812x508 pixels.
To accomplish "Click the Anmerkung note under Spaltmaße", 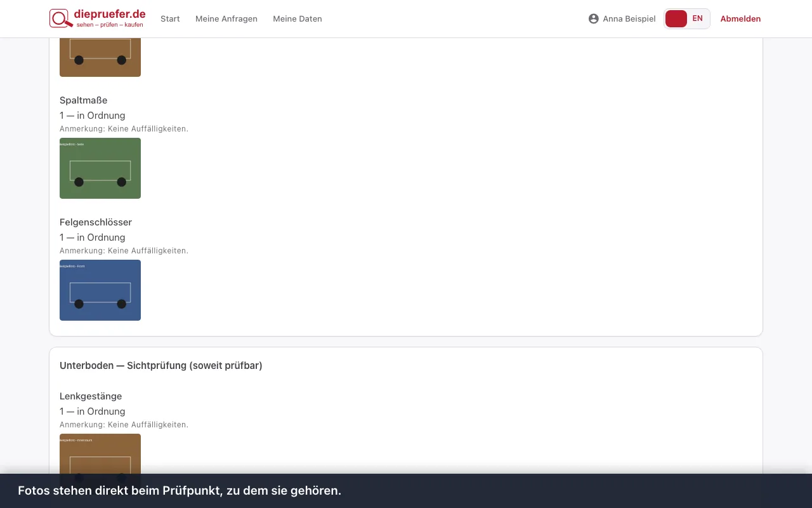I will coord(124,129).
